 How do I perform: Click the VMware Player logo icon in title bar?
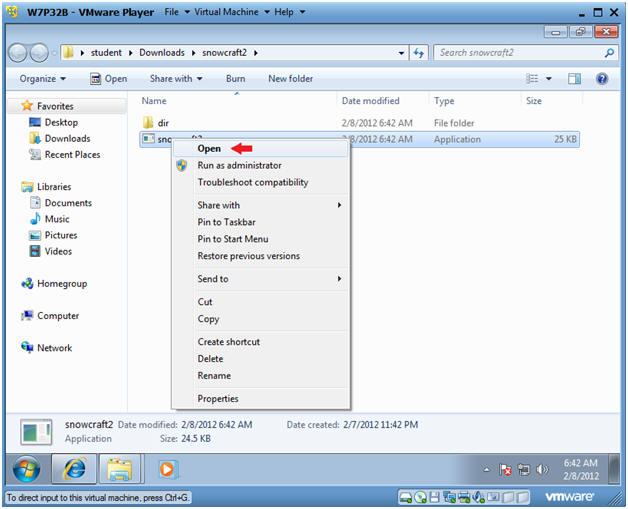tap(12, 12)
